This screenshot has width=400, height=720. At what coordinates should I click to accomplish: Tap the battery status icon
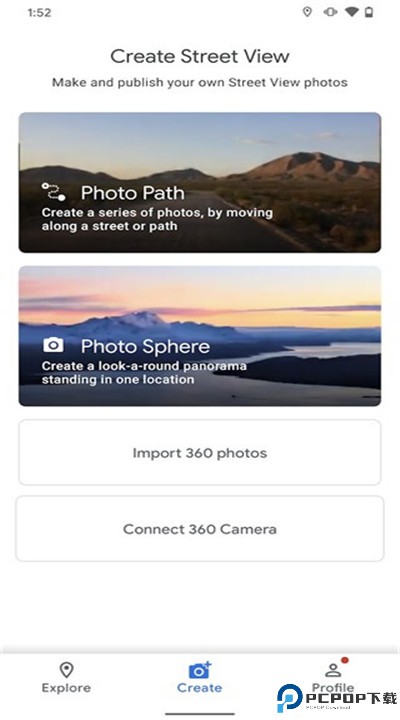pos(369,12)
